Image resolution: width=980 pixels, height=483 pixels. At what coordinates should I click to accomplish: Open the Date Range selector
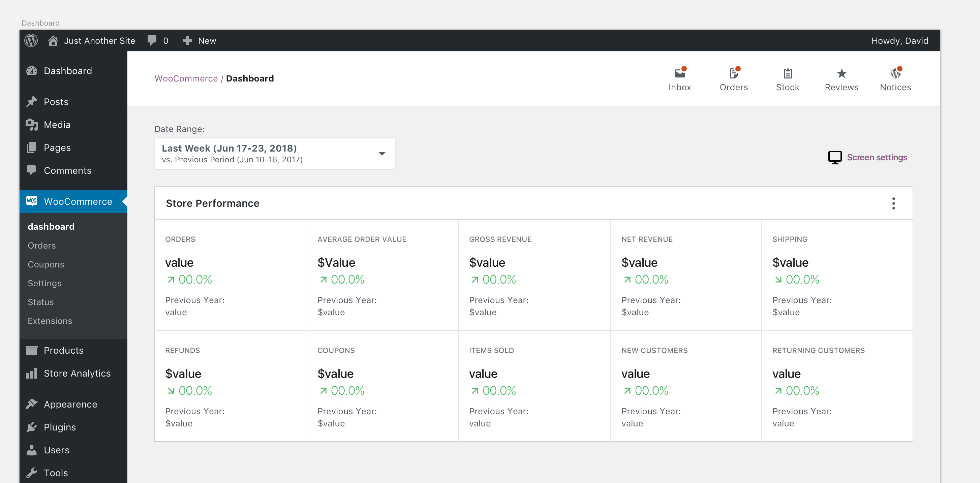pyautogui.click(x=275, y=153)
